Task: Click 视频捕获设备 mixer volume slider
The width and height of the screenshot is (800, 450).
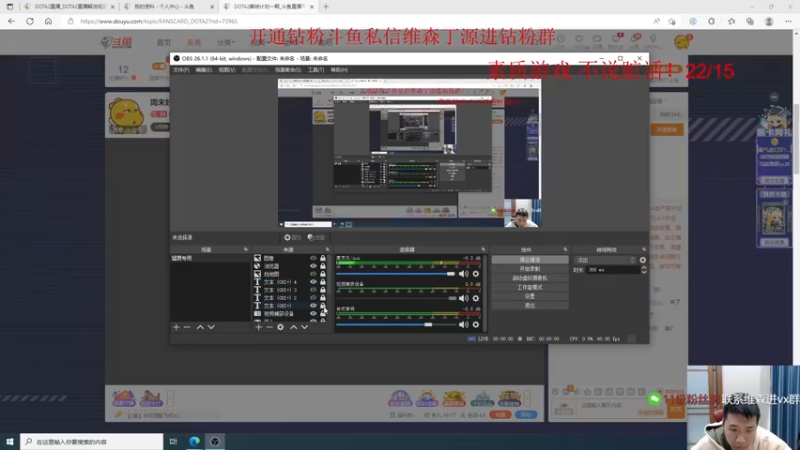Action: (x=452, y=298)
